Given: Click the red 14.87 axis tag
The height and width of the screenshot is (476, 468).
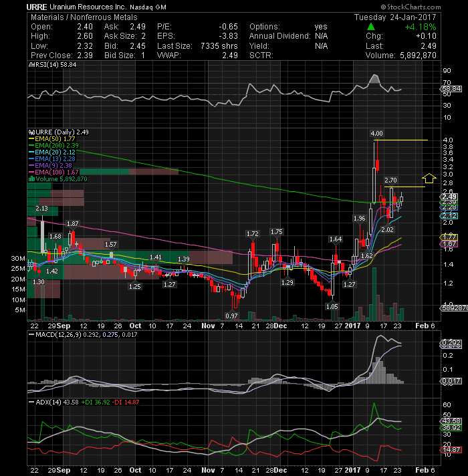Looking at the screenshot, I should 451,449.
